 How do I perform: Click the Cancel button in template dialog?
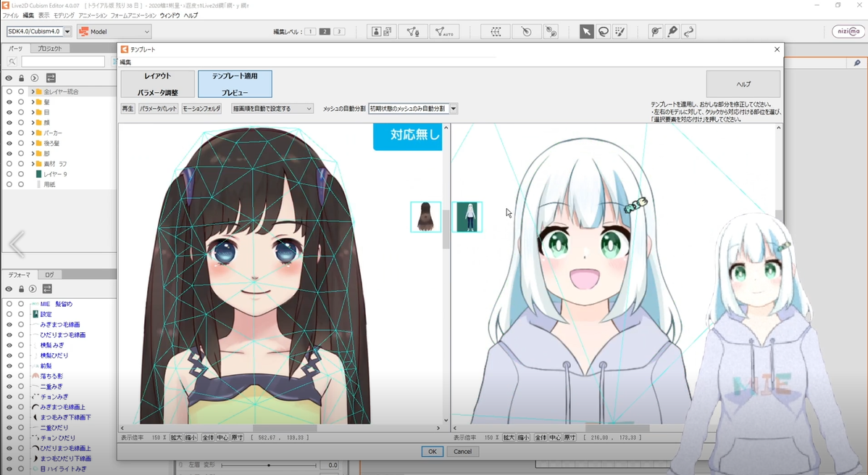tap(463, 452)
